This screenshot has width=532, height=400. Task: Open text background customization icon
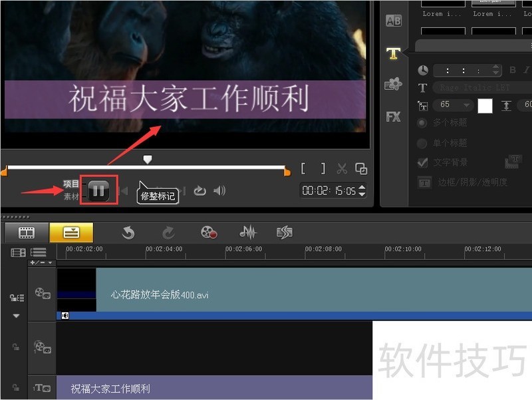[x=513, y=162]
